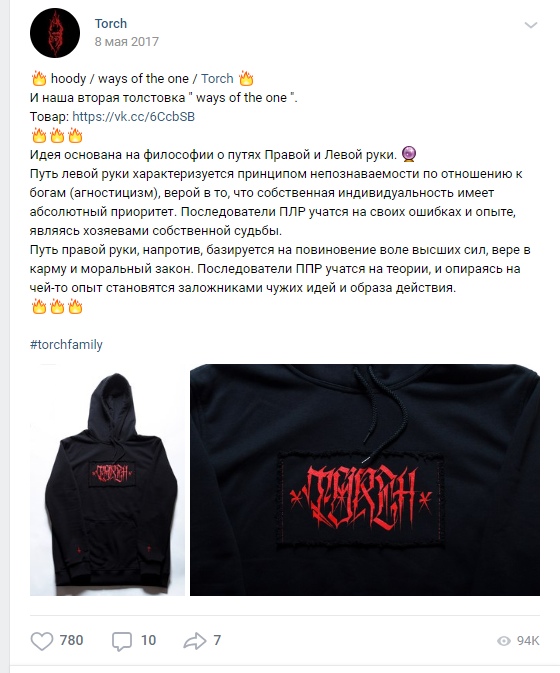
Task: Click the fire emoji after Torch title
Action: pos(246,79)
